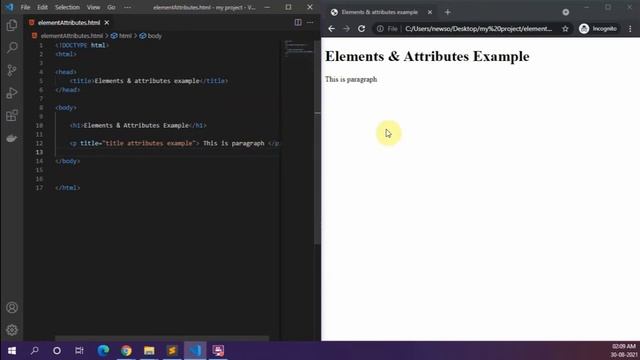The width and height of the screenshot is (640, 360).
Task: Click the round icon in Chrome tab strip
Action: [x=566, y=12]
